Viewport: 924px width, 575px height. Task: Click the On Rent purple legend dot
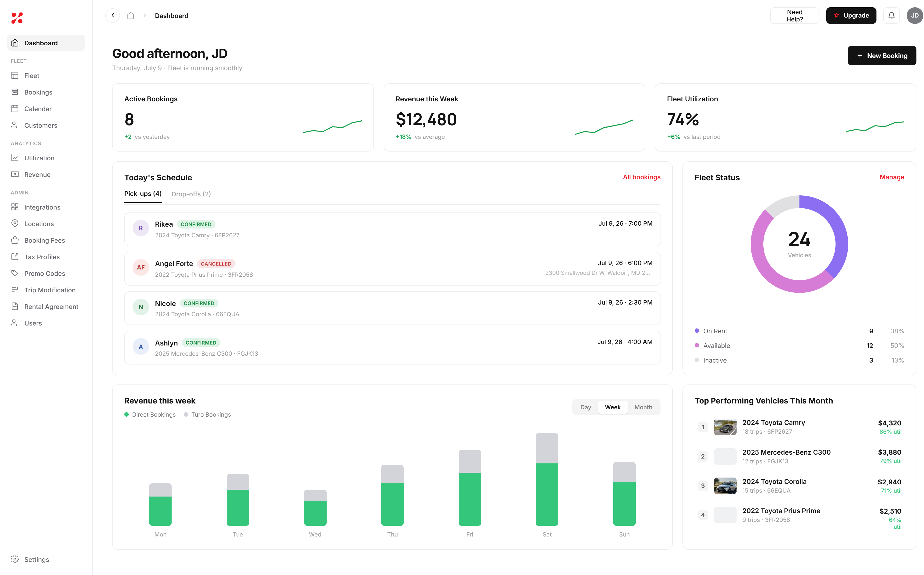697,331
